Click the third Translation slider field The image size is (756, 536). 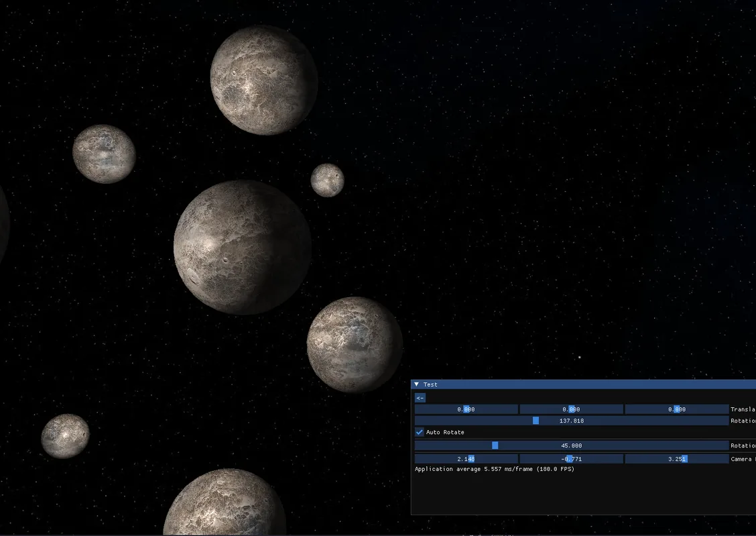[x=677, y=409]
